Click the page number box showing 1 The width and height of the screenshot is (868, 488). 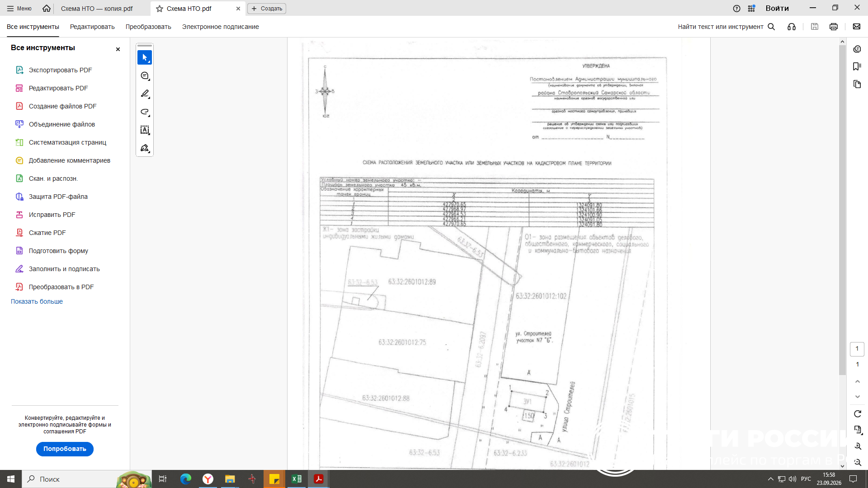tap(857, 349)
